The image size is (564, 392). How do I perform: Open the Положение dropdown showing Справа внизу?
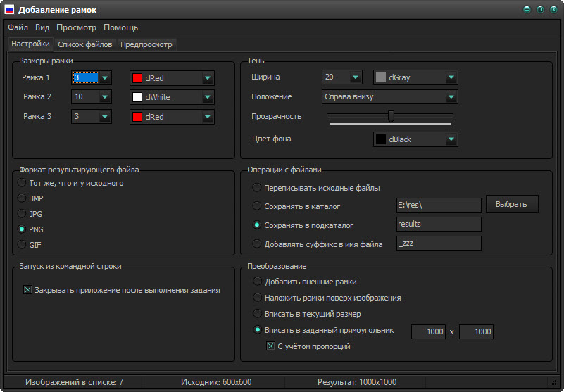tap(451, 96)
